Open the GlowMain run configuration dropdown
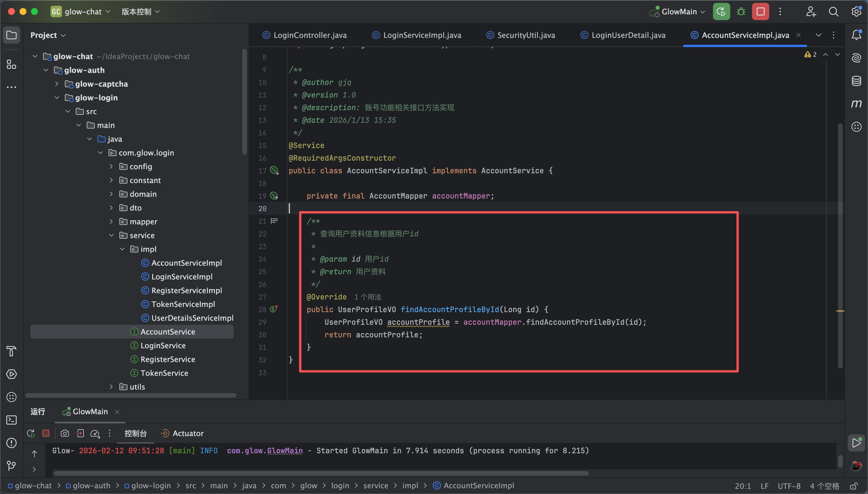868x494 pixels. [x=679, y=11]
